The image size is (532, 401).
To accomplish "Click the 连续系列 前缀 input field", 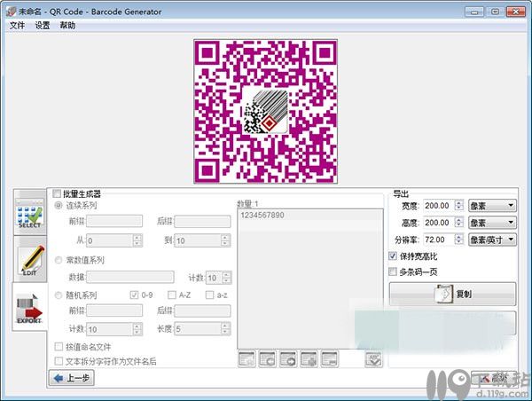I will point(114,221).
